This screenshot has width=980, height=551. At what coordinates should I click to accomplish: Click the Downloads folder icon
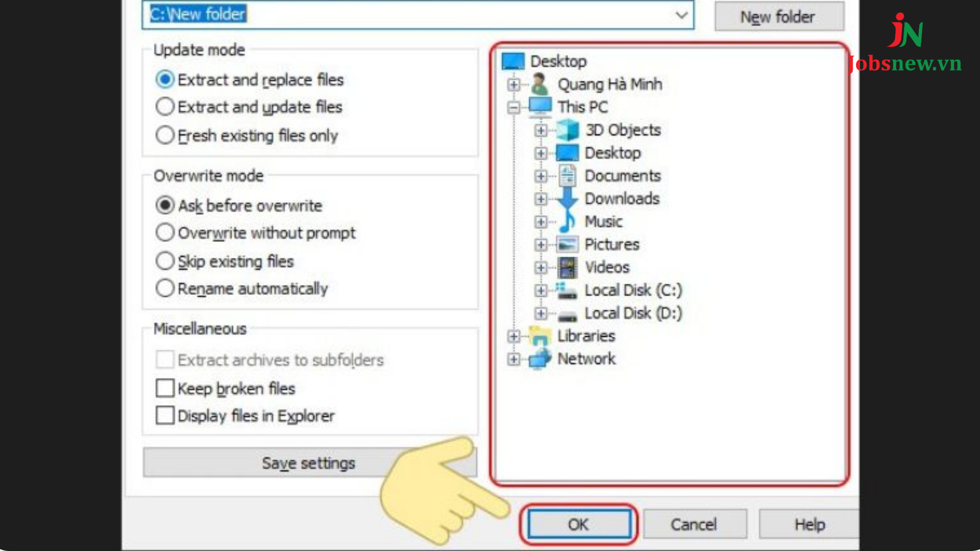(x=566, y=198)
